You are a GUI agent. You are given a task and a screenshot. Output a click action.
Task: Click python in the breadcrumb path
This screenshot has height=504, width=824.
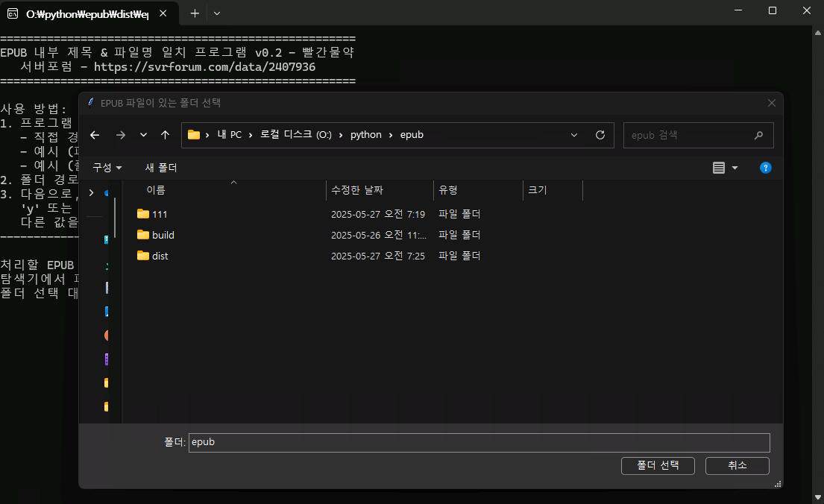[x=365, y=135]
